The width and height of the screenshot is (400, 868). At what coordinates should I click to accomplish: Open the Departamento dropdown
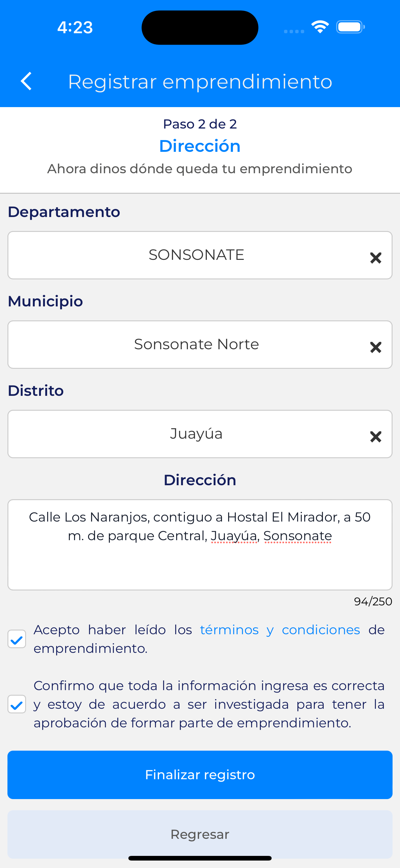pos(196,255)
